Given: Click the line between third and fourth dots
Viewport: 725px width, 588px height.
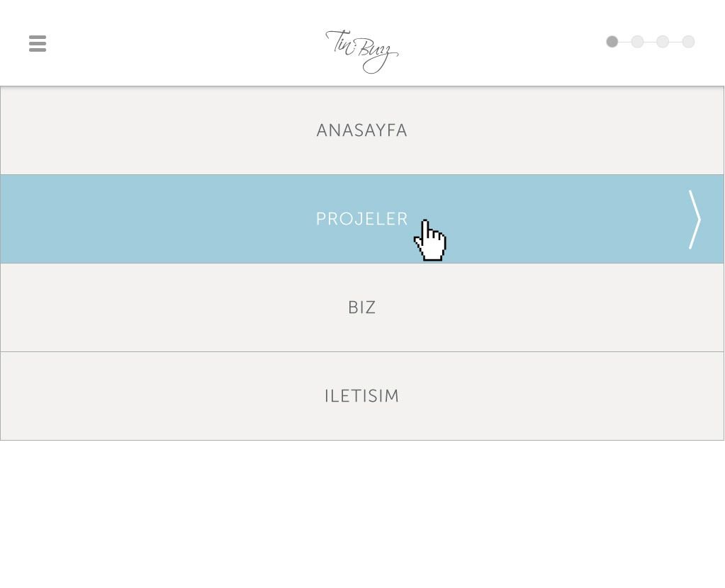Looking at the screenshot, I should tap(675, 42).
